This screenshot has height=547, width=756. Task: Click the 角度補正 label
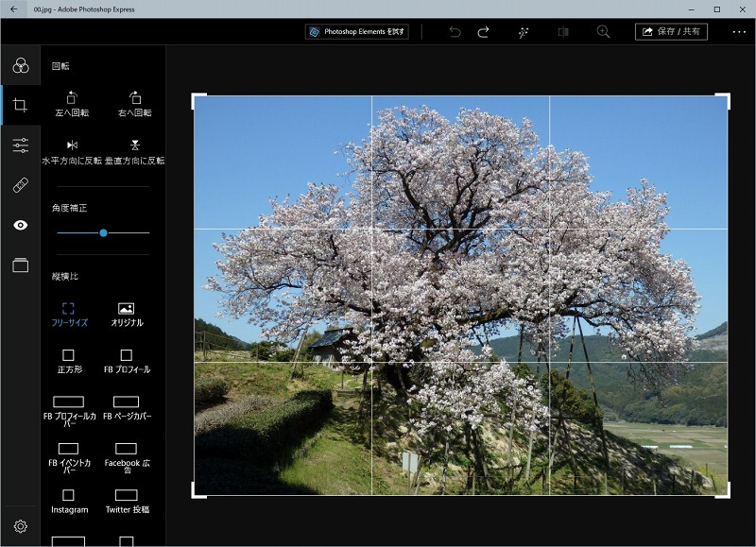(x=69, y=208)
